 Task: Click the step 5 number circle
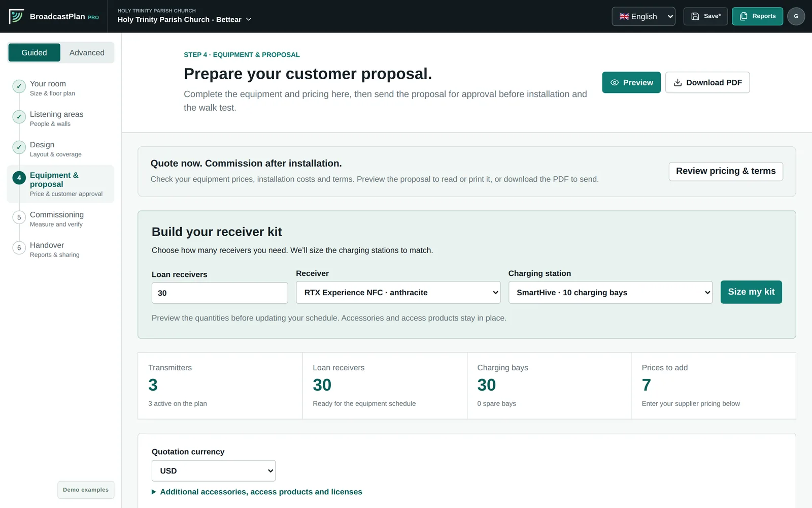[x=19, y=217]
